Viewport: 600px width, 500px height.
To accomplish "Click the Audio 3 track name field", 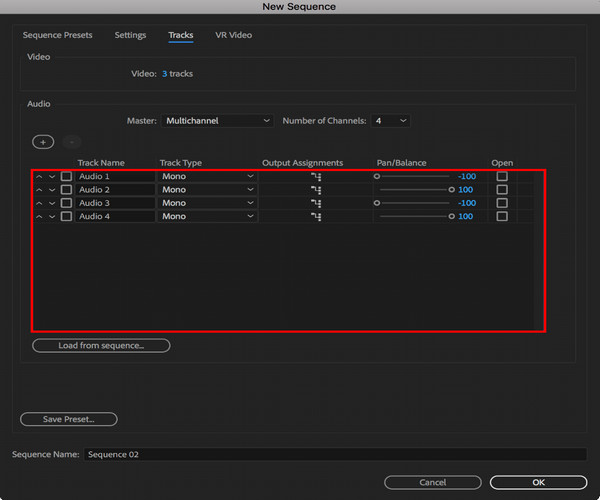I will [115, 203].
